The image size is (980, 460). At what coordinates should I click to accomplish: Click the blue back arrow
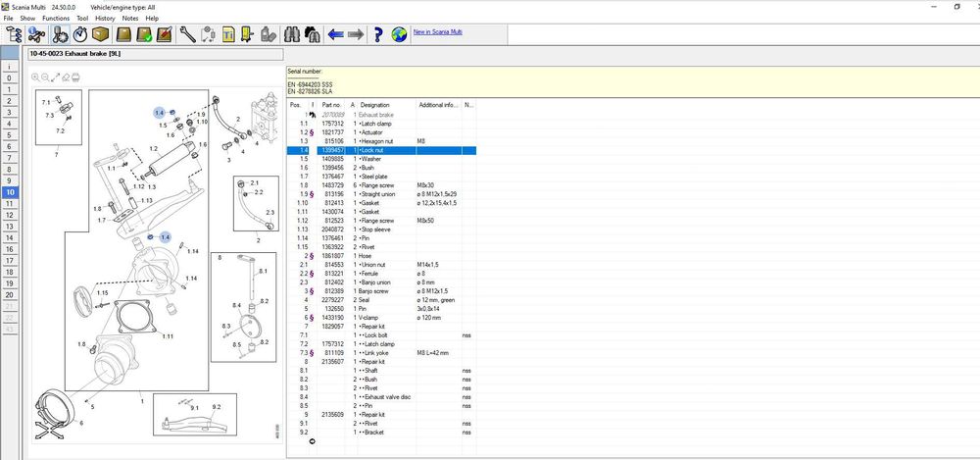tap(335, 36)
